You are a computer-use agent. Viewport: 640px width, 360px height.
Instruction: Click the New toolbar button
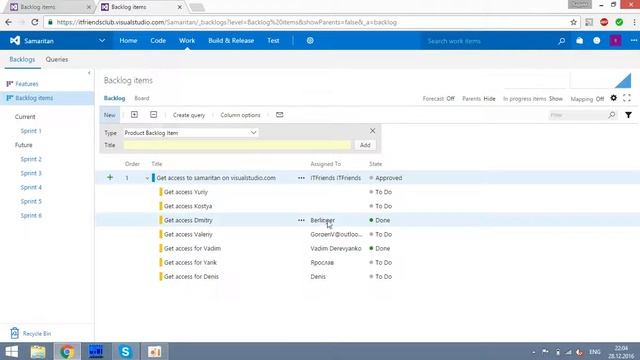tap(109, 115)
